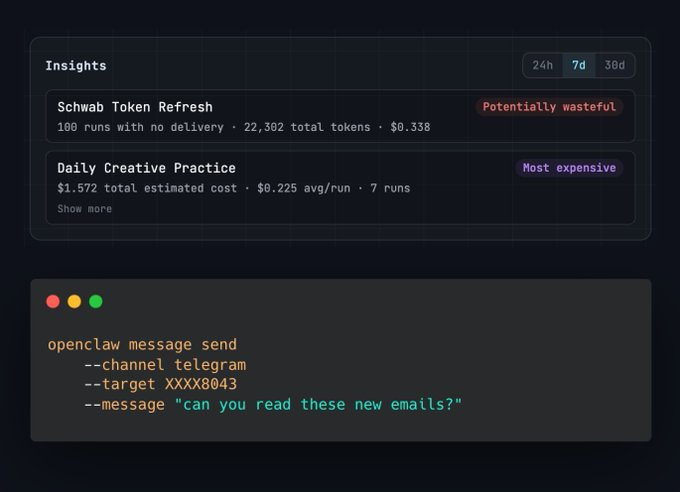This screenshot has width=680, height=492.
Task: Click the $1.572 total estimated cost text
Action: click(x=147, y=188)
